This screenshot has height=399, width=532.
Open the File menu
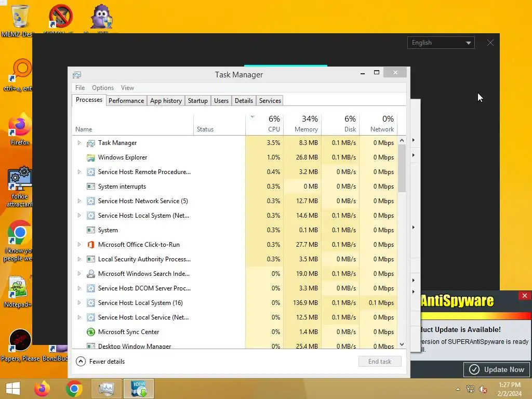click(80, 87)
